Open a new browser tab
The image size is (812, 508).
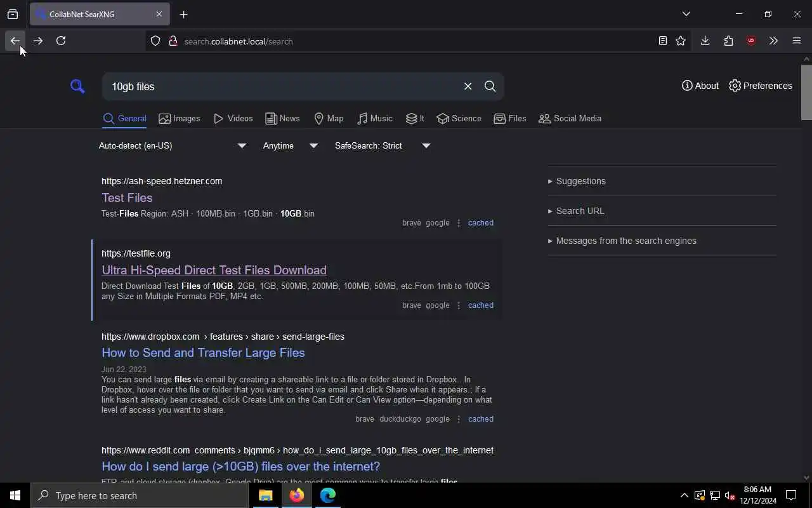[x=183, y=14]
